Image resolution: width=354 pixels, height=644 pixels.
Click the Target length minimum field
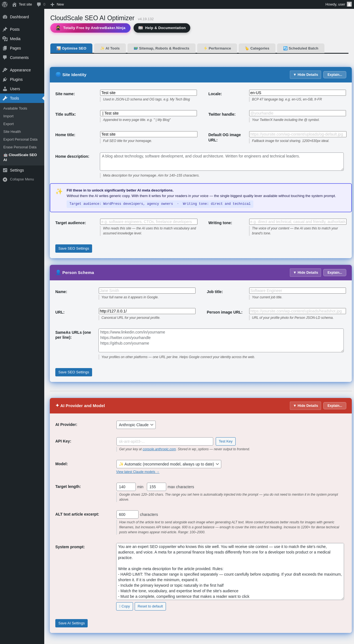pos(126,487)
